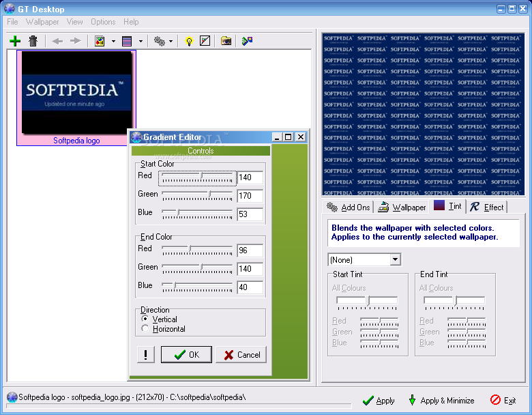Click Start Color Red slider

click(x=197, y=178)
